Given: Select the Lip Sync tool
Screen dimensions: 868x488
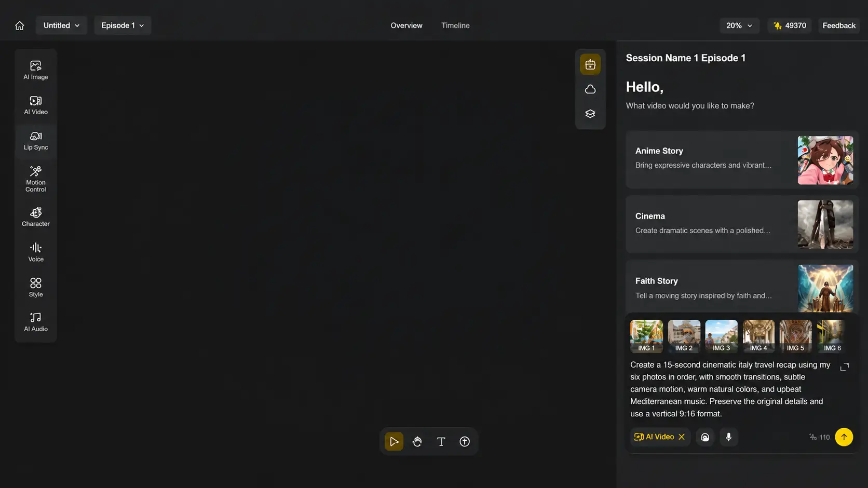Looking at the screenshot, I should click(x=36, y=141).
